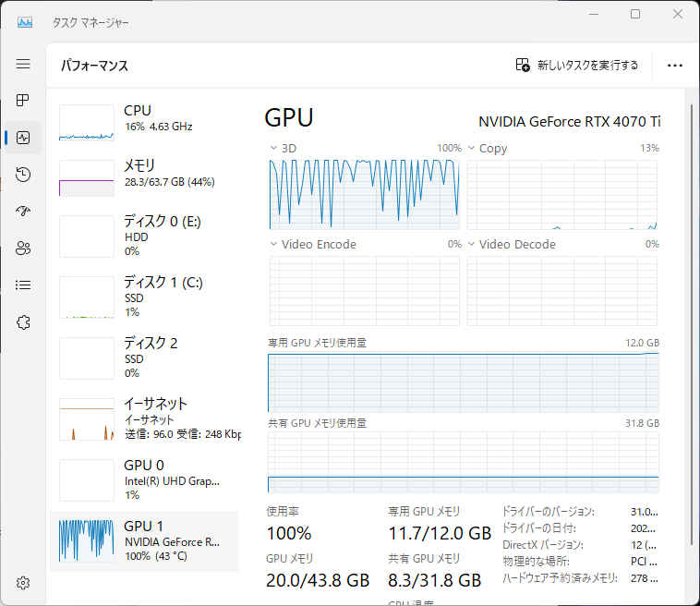Open the hamburger navigation menu
The width and height of the screenshot is (700, 606).
(x=23, y=64)
